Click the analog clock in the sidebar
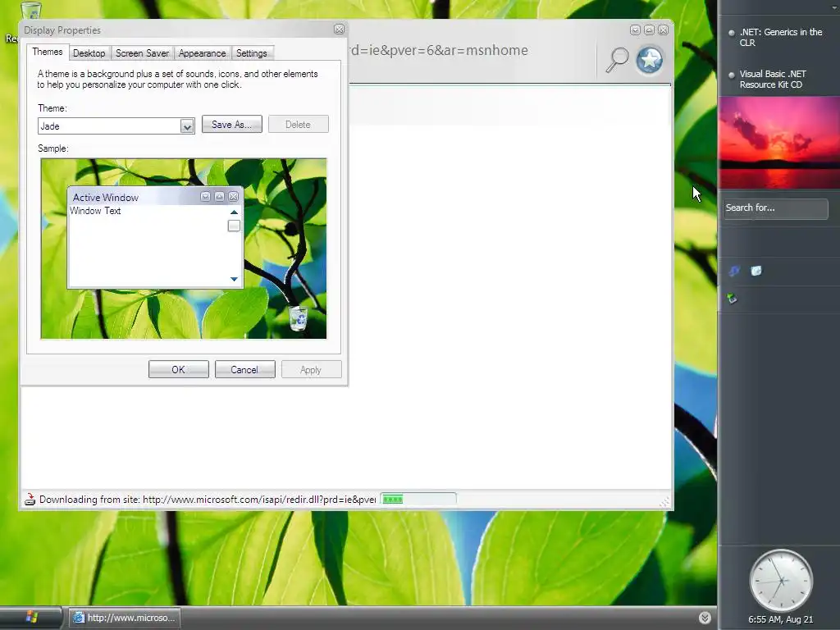The width and height of the screenshot is (840, 630). 781,581
